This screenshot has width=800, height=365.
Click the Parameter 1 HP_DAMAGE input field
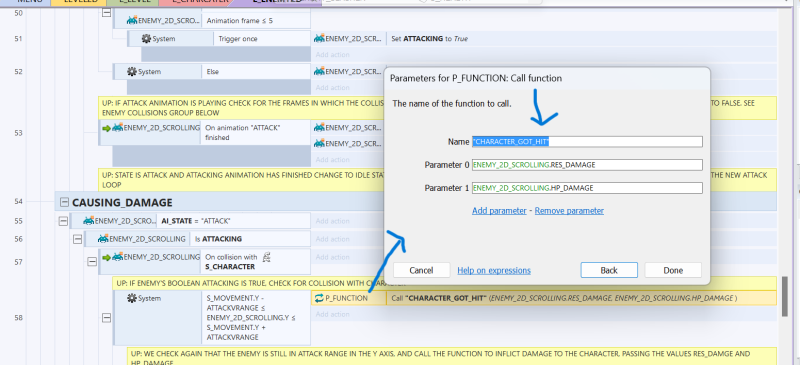(587, 188)
